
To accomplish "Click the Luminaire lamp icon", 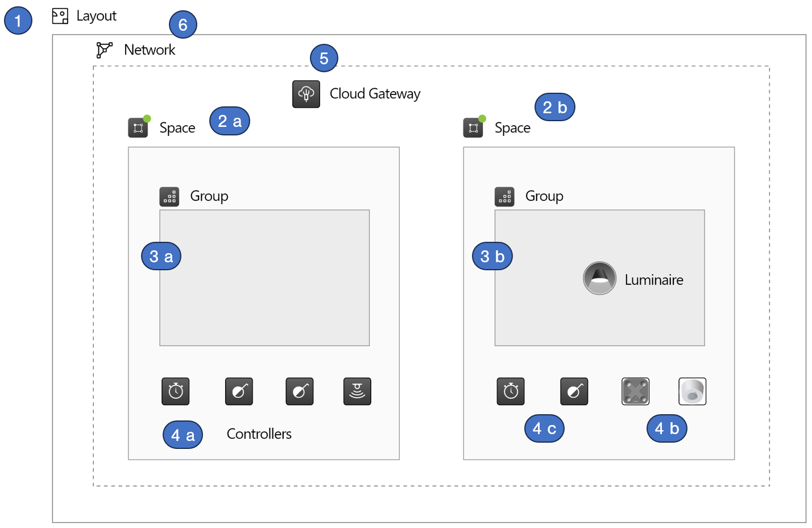I will click(599, 278).
